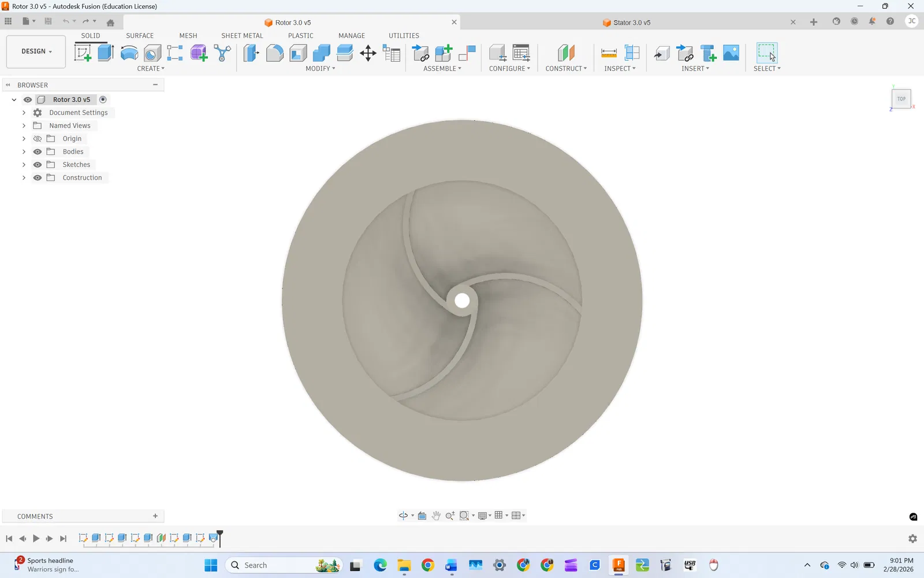Image resolution: width=924 pixels, height=578 pixels.
Task: Select the Create Sketch tool
Action: pyautogui.click(x=83, y=53)
